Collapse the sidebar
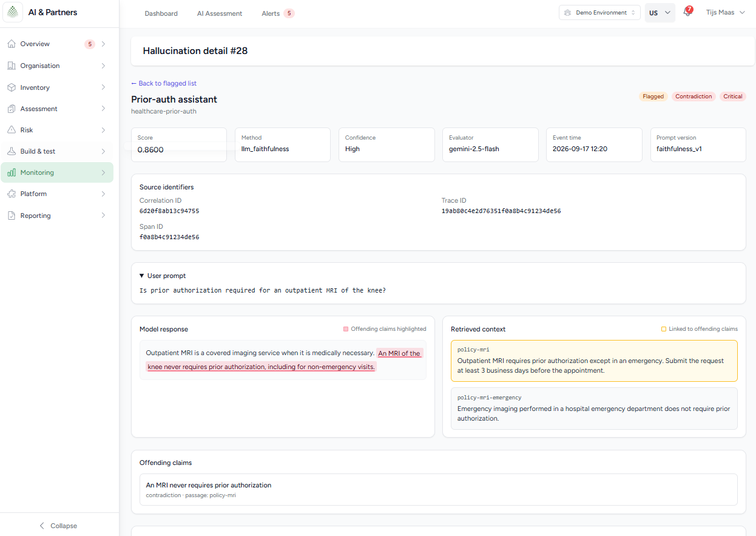This screenshot has width=756, height=536. (58, 526)
